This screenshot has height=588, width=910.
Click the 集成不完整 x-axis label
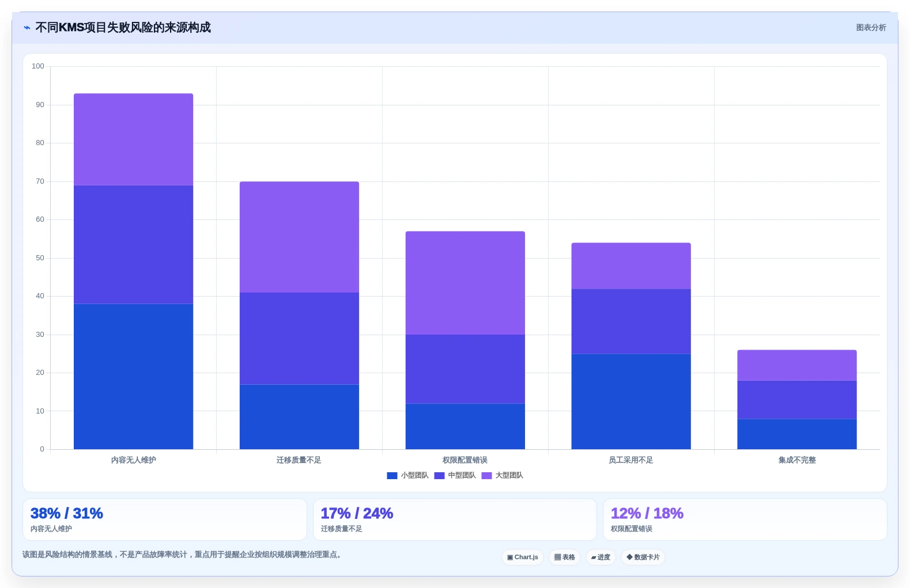[797, 460]
